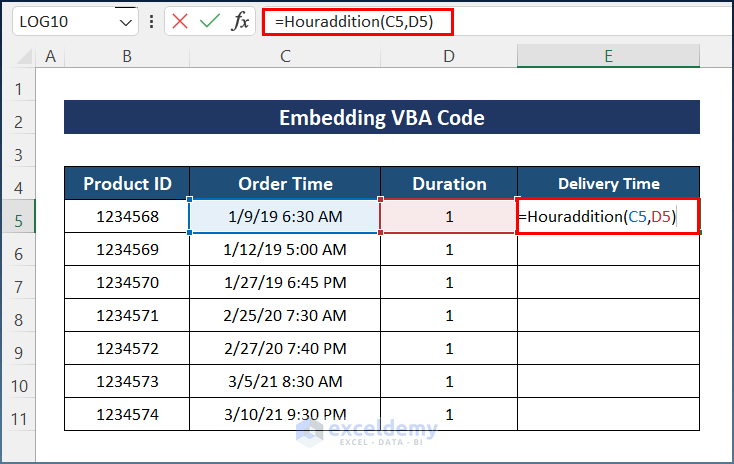Select cell with 1/9/19 6:30 AM
734x464 pixels.
tap(285, 217)
